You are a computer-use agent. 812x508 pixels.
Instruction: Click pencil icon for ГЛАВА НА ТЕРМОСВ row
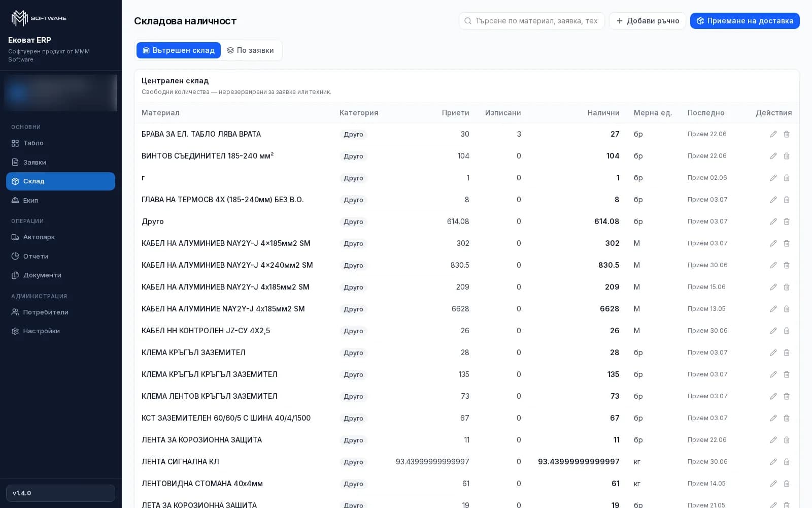773,200
